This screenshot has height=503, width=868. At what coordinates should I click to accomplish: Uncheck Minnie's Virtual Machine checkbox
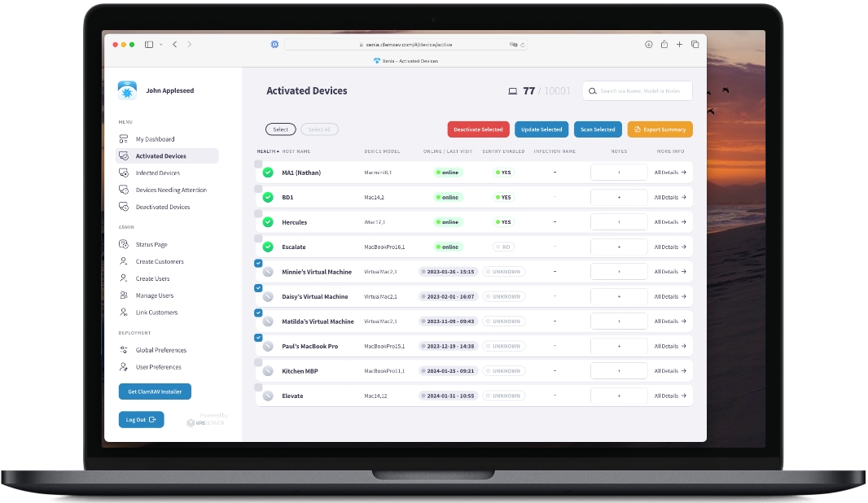(x=258, y=263)
